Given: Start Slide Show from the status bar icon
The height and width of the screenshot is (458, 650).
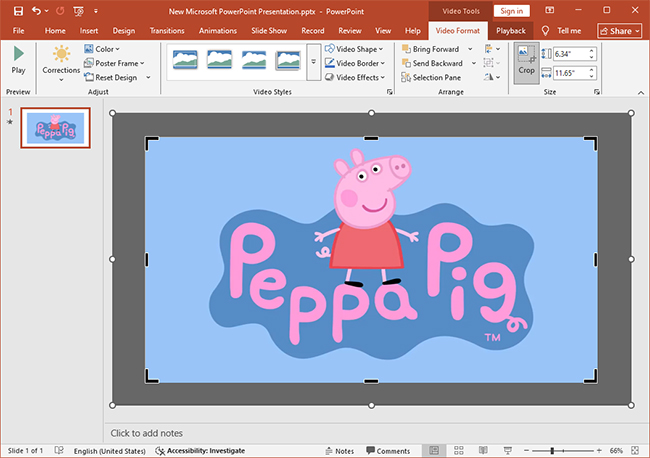Looking at the screenshot, I should click(507, 451).
